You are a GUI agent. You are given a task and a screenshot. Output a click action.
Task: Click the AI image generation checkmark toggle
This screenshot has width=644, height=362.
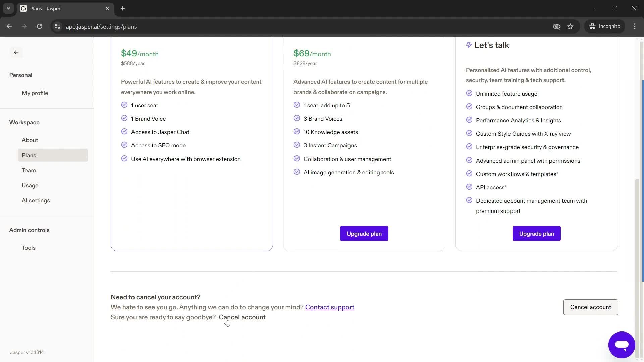[297, 172]
